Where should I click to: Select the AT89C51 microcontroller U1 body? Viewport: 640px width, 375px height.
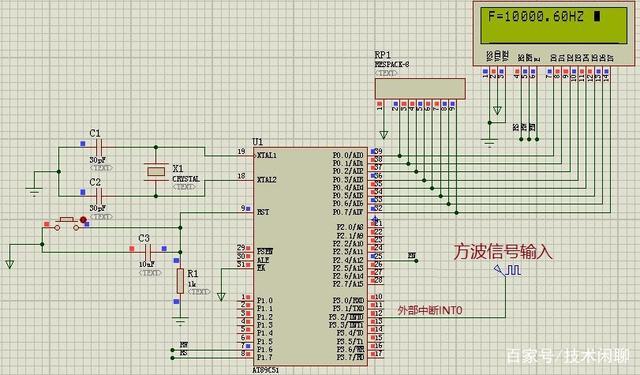pyautogui.click(x=310, y=256)
